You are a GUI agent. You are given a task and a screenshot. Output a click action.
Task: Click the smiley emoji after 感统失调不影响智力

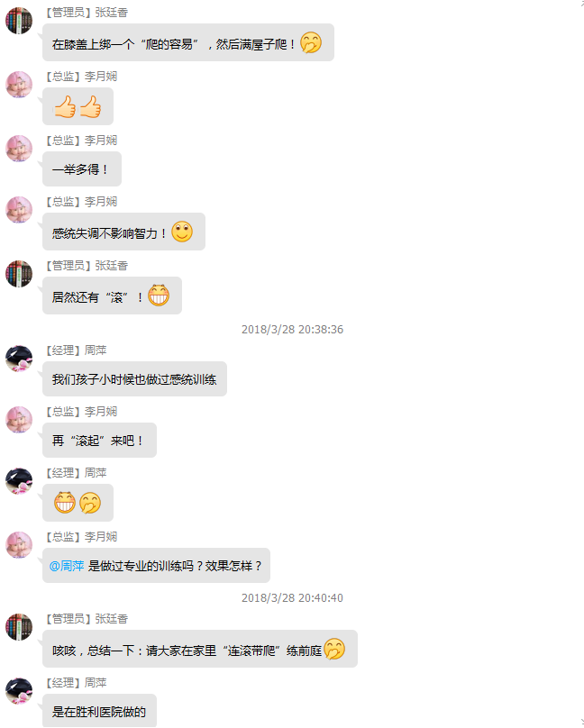click(182, 232)
